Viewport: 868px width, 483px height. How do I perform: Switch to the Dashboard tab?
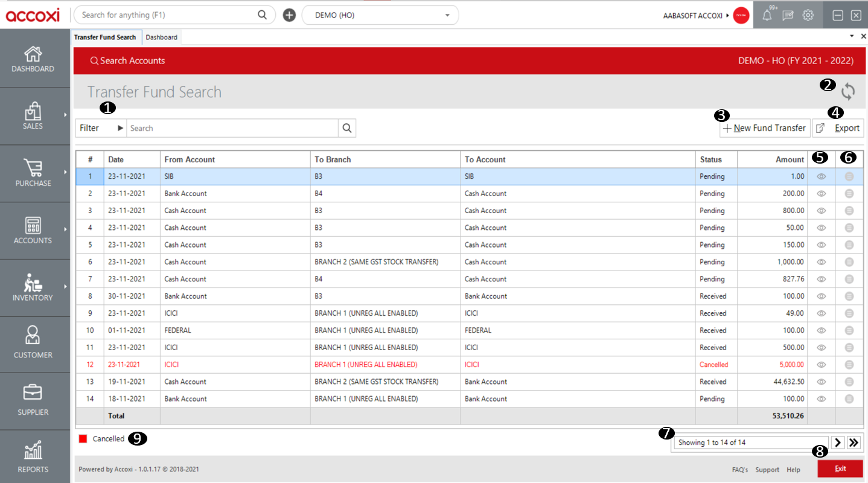pyautogui.click(x=162, y=37)
